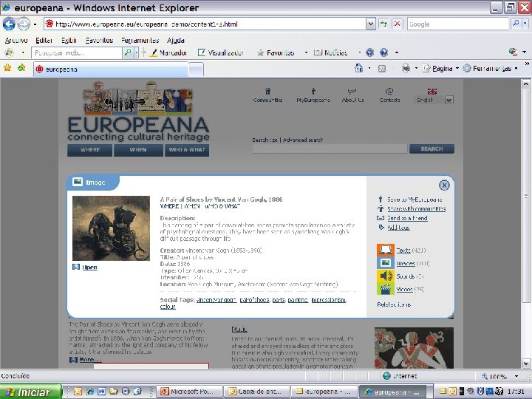Click the Refresh page icon
Screen dimensions: 532x399
(x=383, y=24)
